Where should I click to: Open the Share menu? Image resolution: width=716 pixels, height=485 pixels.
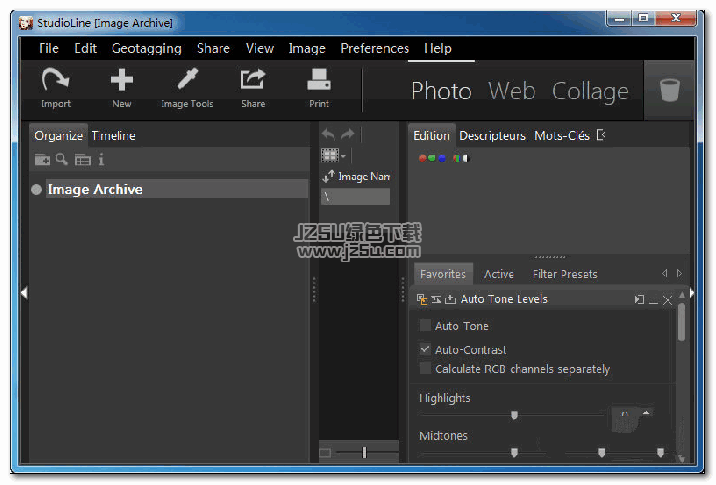213,48
